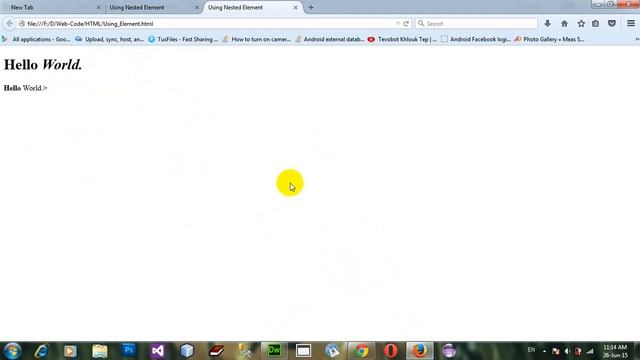
Task: Click the page identity globe icon in address bar
Action: click(x=22, y=24)
